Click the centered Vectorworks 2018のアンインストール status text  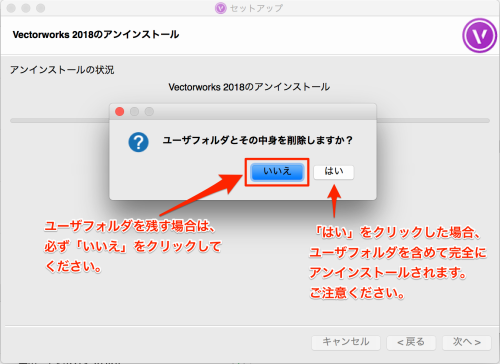coord(249,87)
